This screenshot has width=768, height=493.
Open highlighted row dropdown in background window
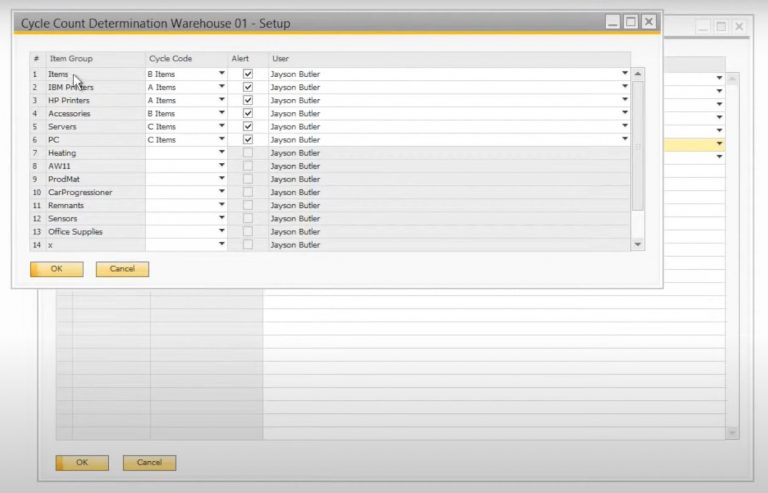coord(719,143)
